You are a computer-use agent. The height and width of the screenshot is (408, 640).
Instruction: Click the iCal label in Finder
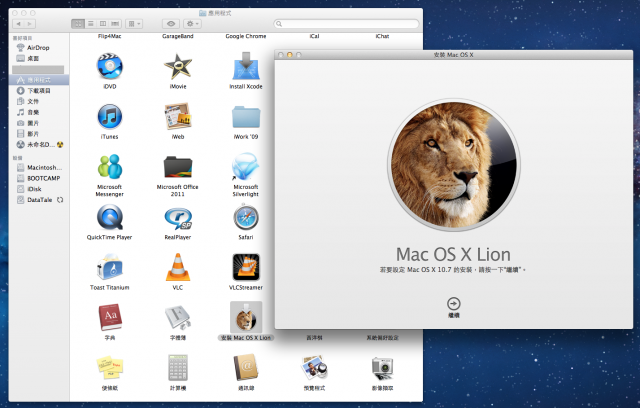tap(314, 36)
